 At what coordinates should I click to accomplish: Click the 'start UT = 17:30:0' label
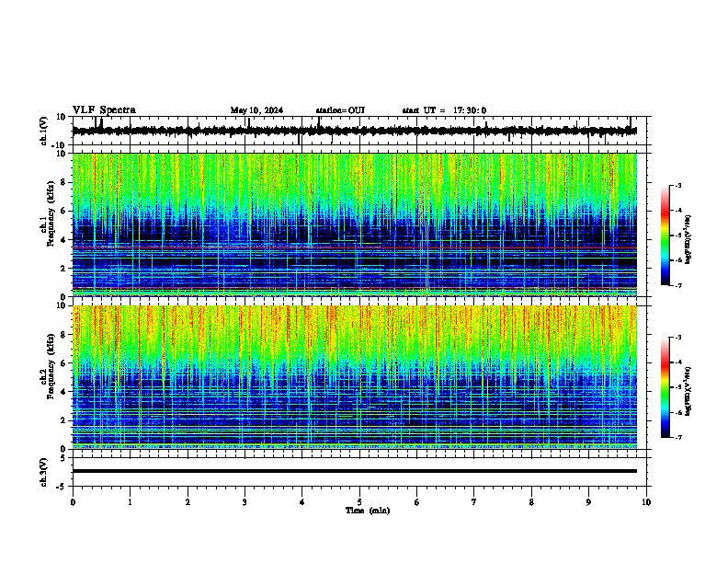(x=444, y=110)
